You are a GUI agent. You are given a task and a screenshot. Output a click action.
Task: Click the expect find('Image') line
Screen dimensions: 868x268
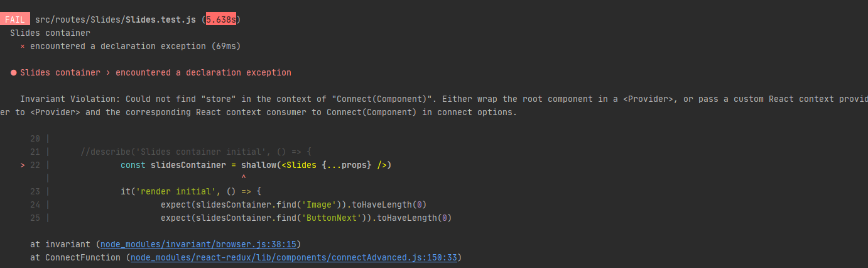(294, 204)
